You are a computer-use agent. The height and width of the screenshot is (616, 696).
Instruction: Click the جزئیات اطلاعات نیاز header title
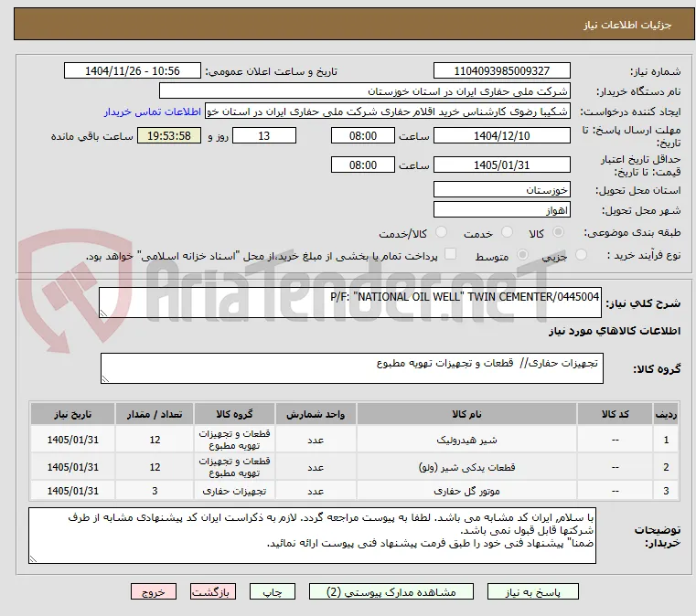[627, 25]
